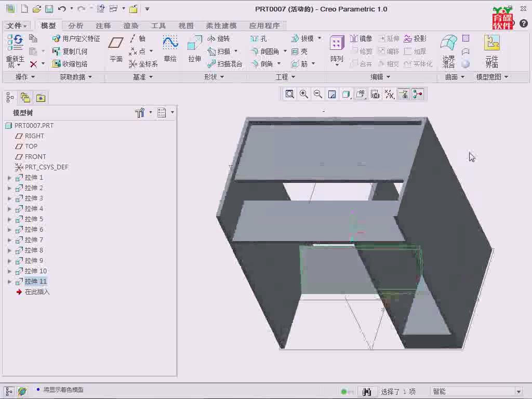Select the Sweep (扫描) tool
Viewport: 532px width, 399px height.
[220, 51]
